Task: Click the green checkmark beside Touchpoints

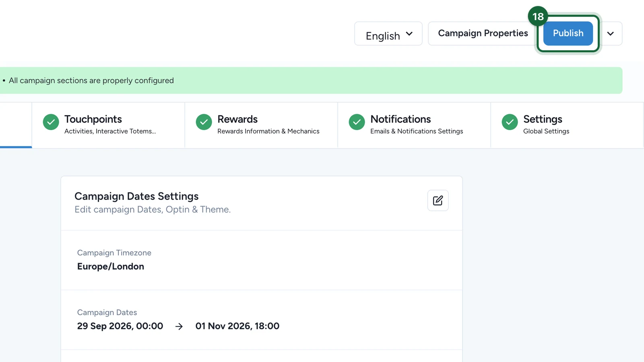Action: coord(51,122)
